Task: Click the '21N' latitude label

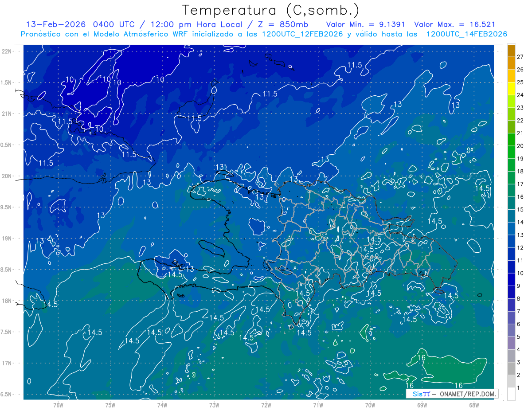Action: (6, 114)
